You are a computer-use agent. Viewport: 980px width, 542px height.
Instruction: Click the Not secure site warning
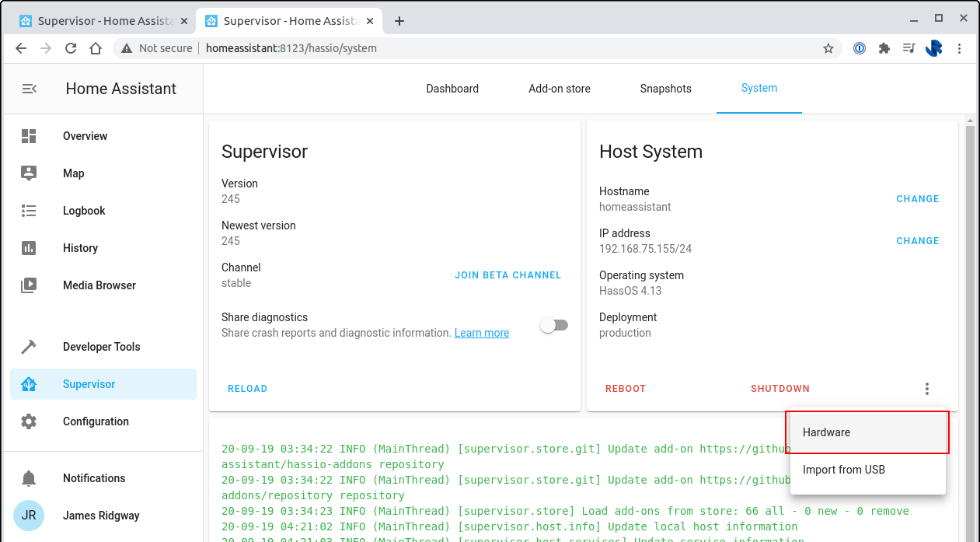click(156, 48)
